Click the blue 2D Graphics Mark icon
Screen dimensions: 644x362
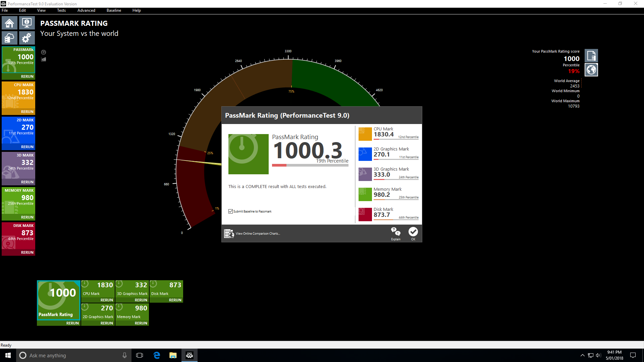point(365,154)
